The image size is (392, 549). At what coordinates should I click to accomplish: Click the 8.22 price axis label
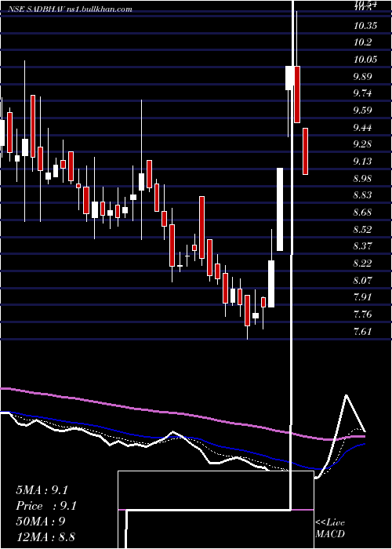tap(362, 263)
